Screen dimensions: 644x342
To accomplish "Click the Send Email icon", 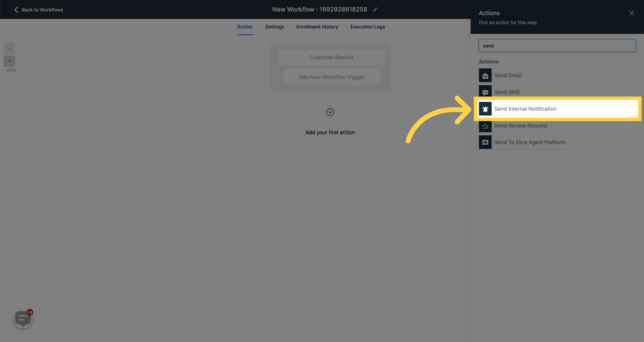I will 485,75.
